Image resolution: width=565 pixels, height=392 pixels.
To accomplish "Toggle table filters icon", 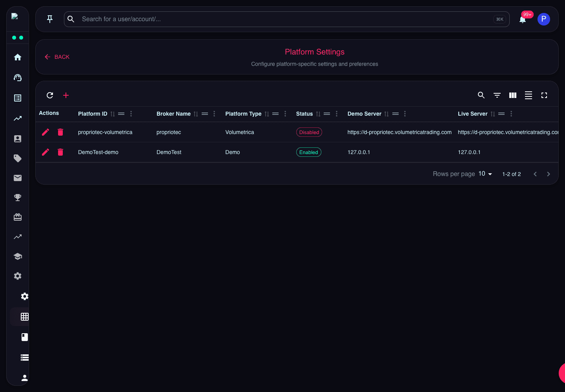I will click(x=497, y=95).
